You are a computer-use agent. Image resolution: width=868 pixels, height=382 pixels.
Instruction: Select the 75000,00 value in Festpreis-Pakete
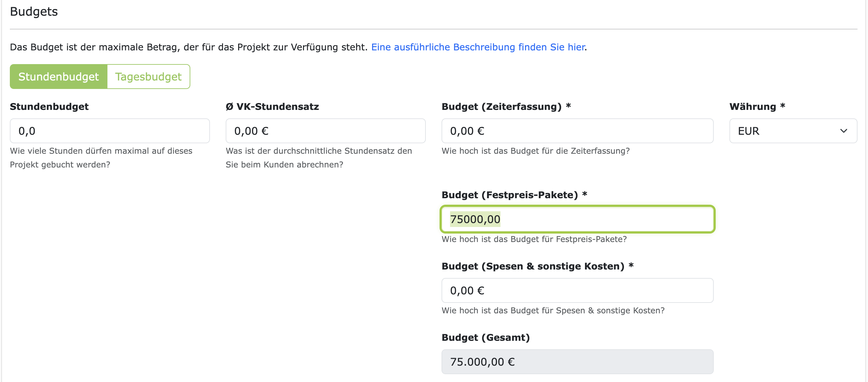pyautogui.click(x=476, y=219)
